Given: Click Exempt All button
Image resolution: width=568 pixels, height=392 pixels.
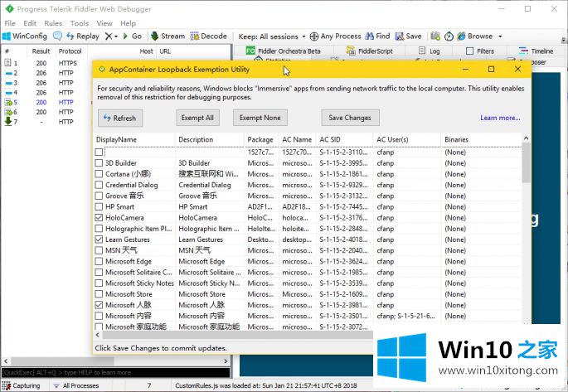Looking at the screenshot, I should [198, 118].
